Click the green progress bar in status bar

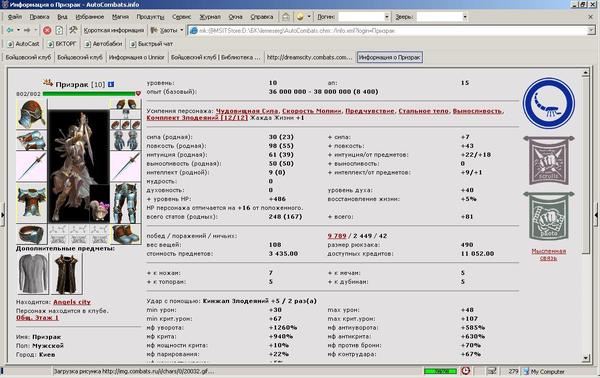pyautogui.click(x=440, y=371)
